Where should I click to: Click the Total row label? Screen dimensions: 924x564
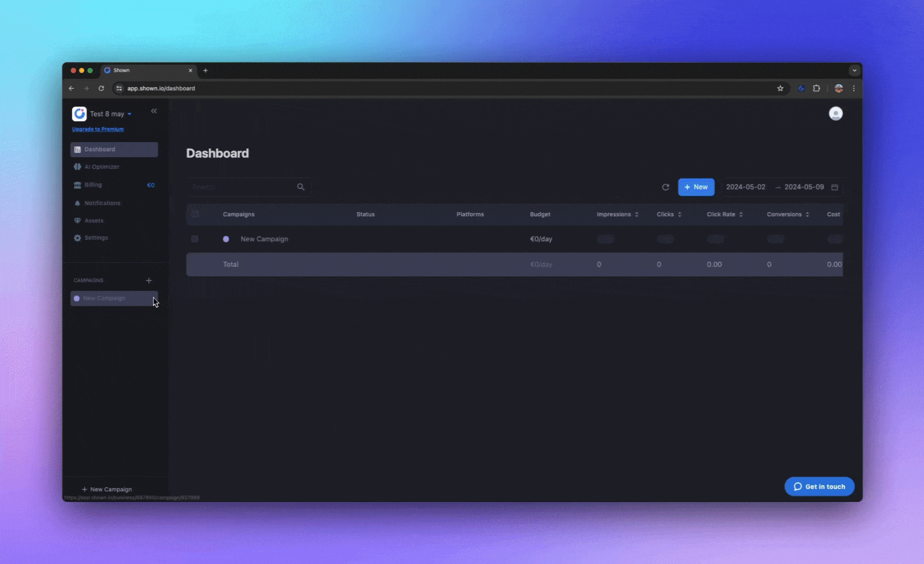click(231, 265)
